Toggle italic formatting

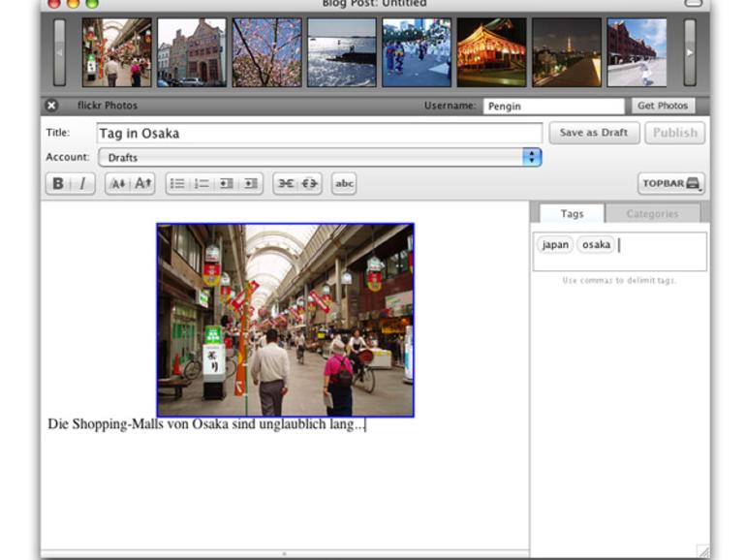(x=82, y=183)
